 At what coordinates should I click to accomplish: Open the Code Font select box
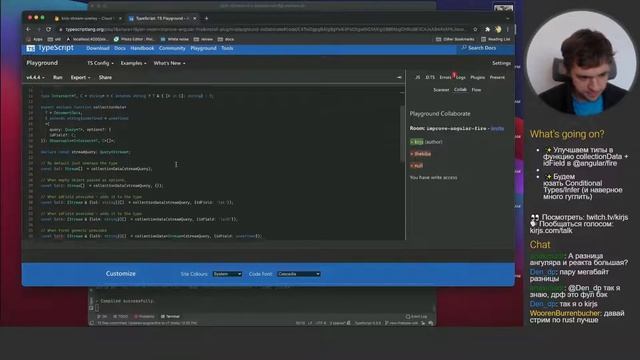(x=299, y=274)
